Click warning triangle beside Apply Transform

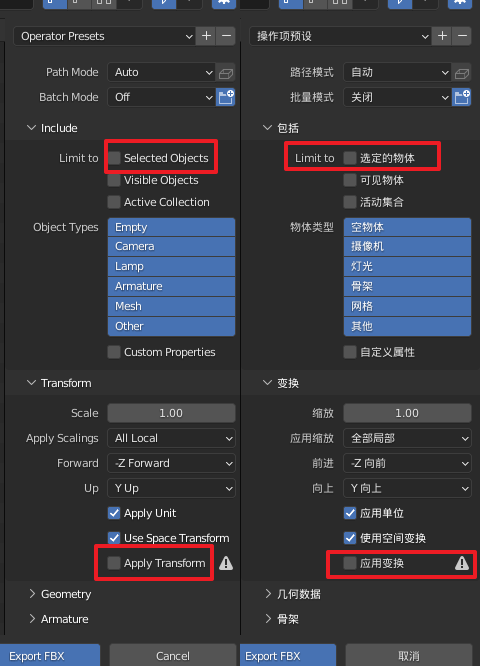(x=226, y=563)
